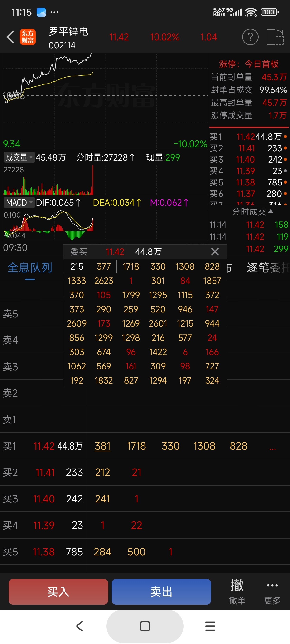Open the 东方财富 app logo
Viewport: 290px width, 644px height.
(28, 37)
